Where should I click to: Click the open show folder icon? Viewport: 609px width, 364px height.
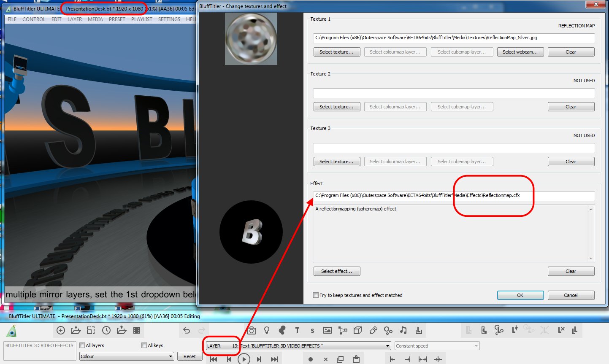[x=76, y=330]
